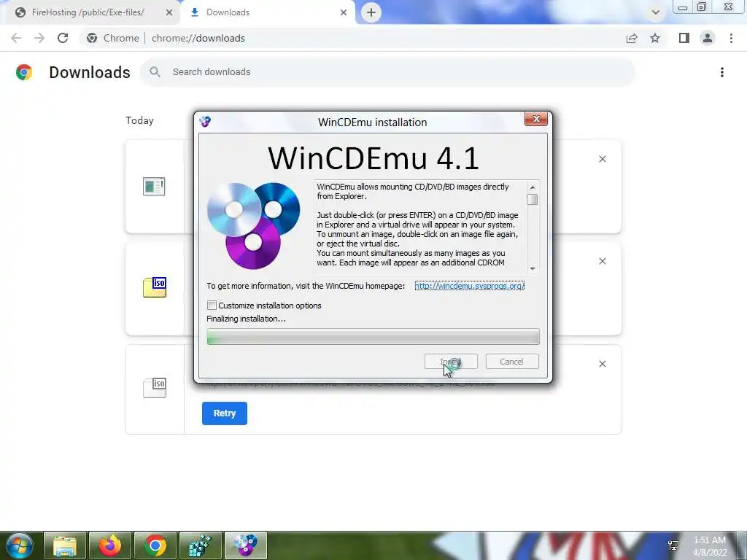Viewport: 747px width, 560px height.
Task: Remove the second download from list
Action: pyautogui.click(x=602, y=262)
